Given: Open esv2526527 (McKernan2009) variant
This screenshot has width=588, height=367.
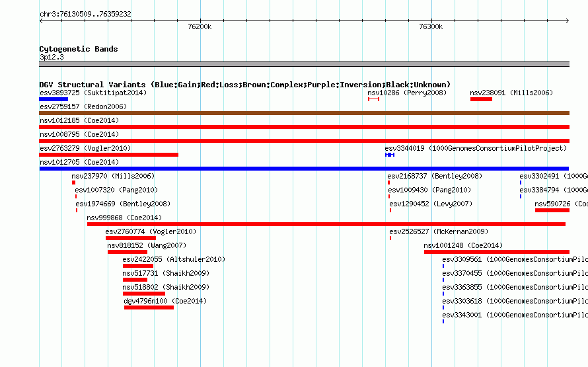Looking at the screenshot, I should 439,231.
